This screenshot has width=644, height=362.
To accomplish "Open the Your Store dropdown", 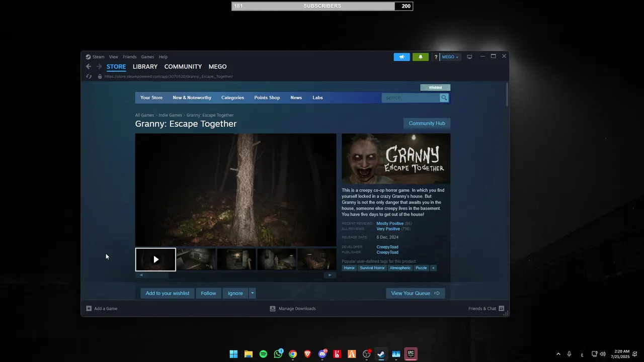I will 151,98.
